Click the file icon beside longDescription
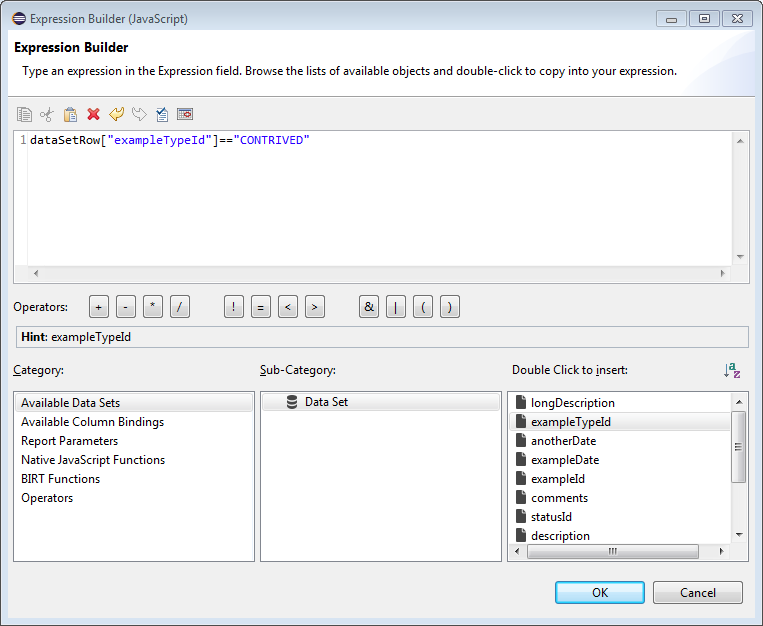Viewport: 763px width, 626px height. pyautogui.click(x=521, y=403)
